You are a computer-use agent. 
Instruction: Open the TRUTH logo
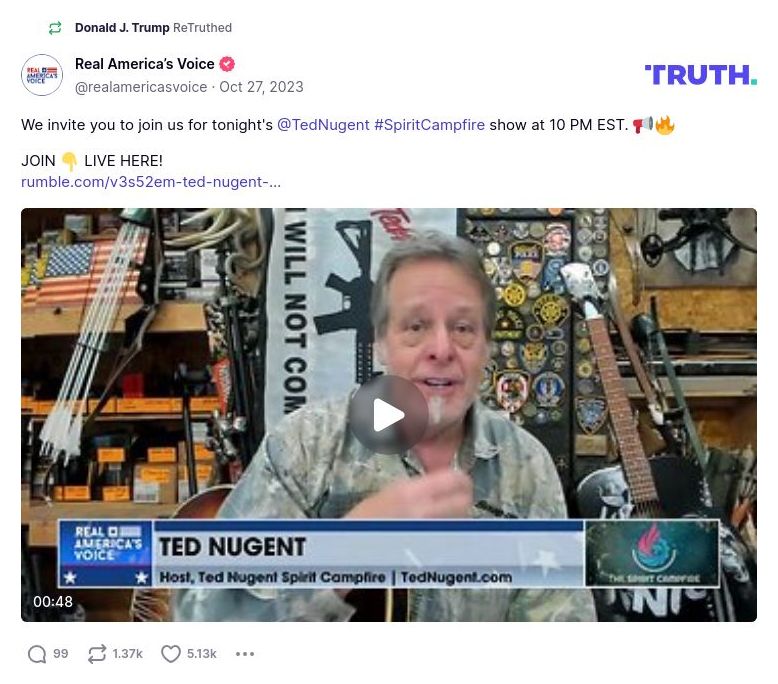click(701, 75)
